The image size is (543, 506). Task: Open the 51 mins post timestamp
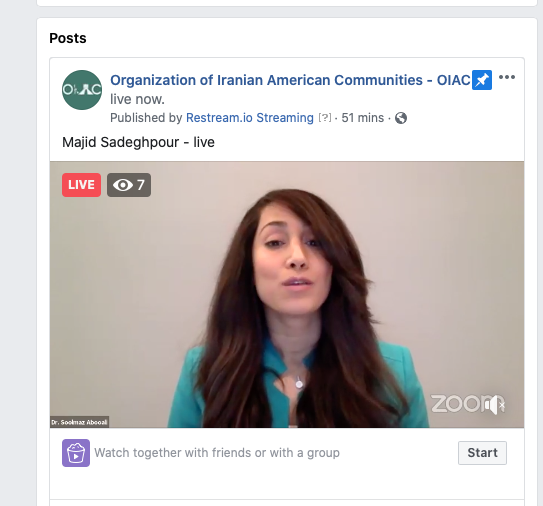point(363,118)
